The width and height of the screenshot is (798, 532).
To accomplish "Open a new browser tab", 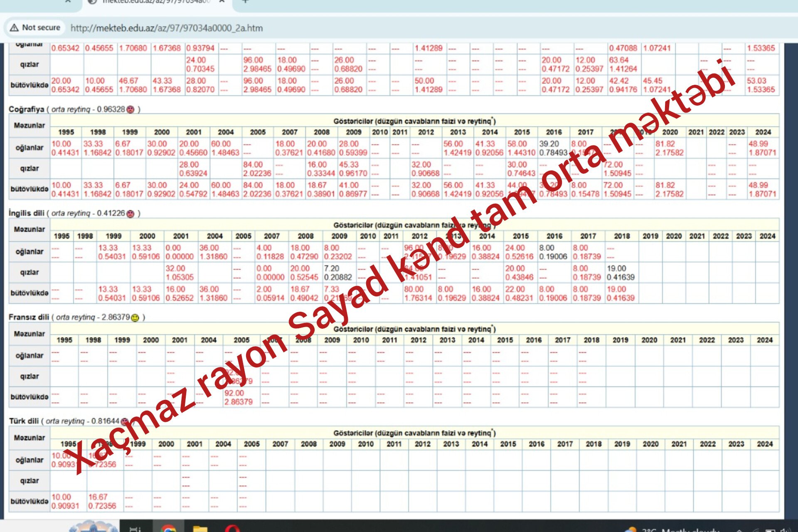I will tap(245, 2).
